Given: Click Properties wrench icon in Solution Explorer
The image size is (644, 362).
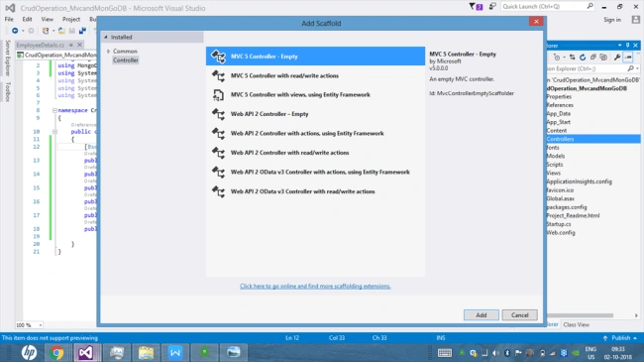Looking at the screenshot, I should tap(617, 58).
